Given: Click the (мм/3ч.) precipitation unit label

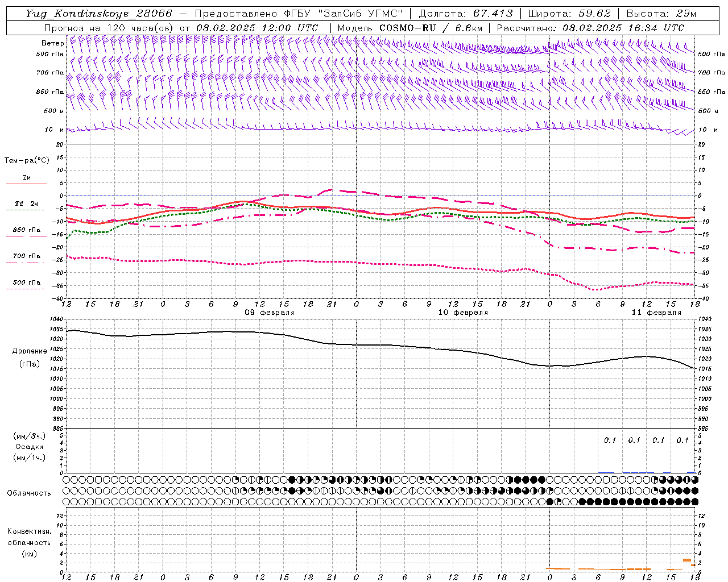Looking at the screenshot, I should click(30, 436).
